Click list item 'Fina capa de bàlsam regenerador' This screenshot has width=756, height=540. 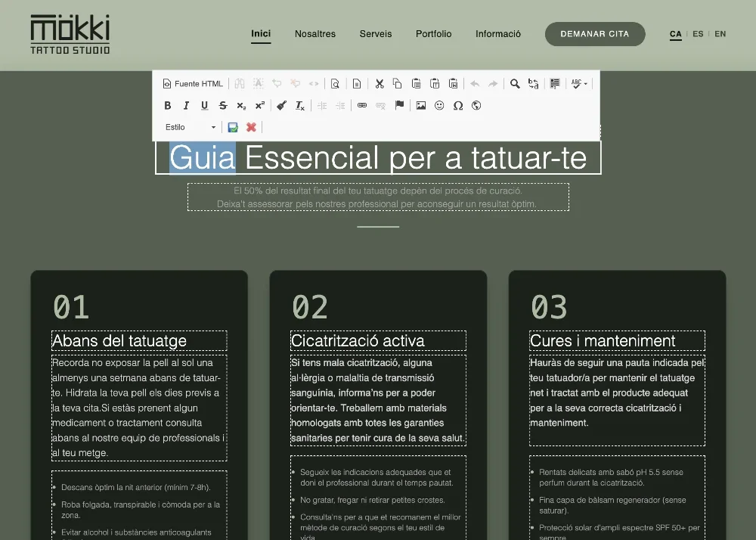[x=612, y=504]
